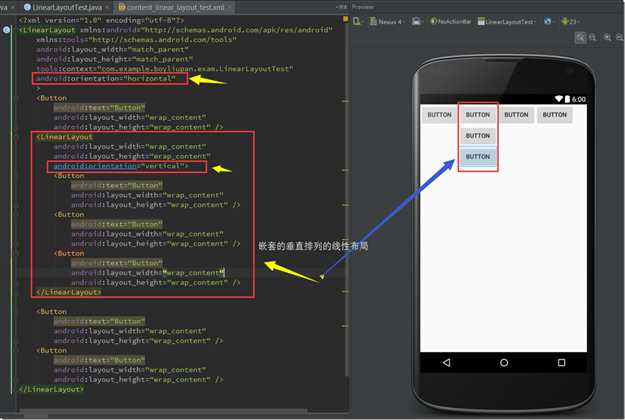Click the xmlns:tools attribute line
Viewport: 625px width, 420px height.
pyautogui.click(x=136, y=39)
